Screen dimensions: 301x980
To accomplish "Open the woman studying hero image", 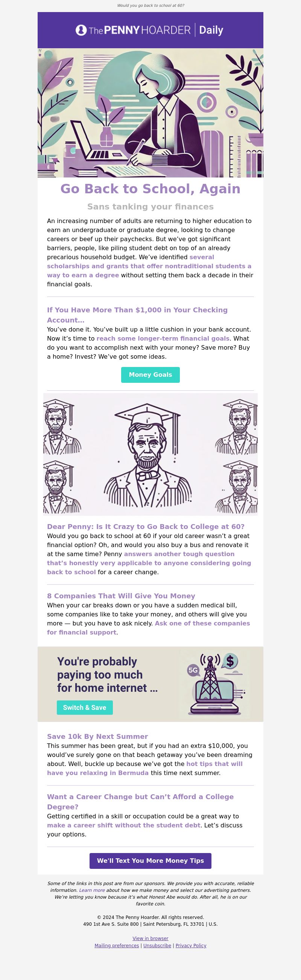I will tap(150, 113).
